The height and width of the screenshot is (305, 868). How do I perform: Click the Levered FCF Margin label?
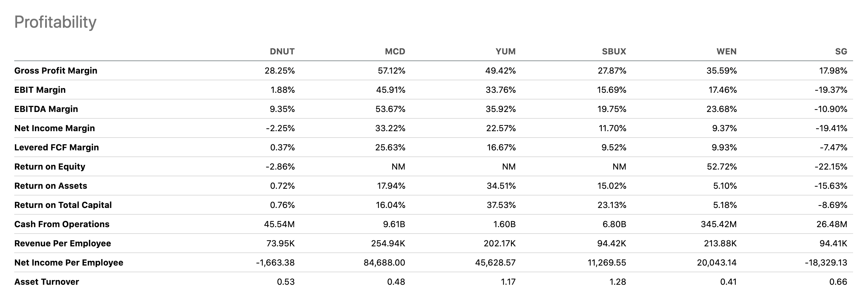tap(57, 148)
